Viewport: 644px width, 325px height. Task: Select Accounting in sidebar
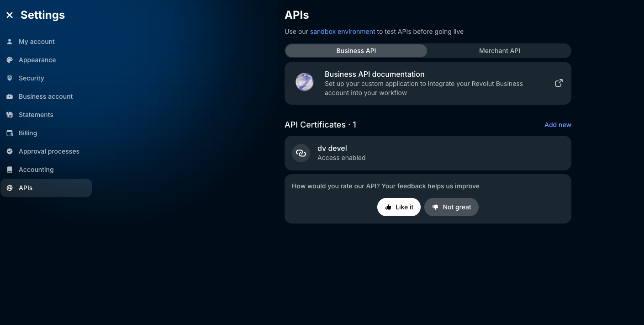click(46, 170)
